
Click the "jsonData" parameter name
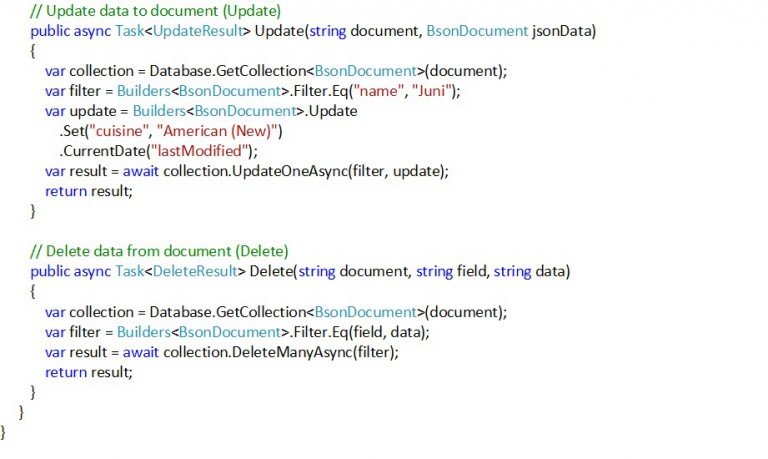coord(562,31)
